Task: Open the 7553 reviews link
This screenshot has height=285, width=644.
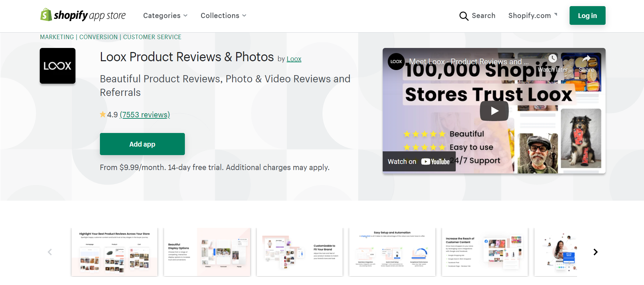Action: (145, 115)
